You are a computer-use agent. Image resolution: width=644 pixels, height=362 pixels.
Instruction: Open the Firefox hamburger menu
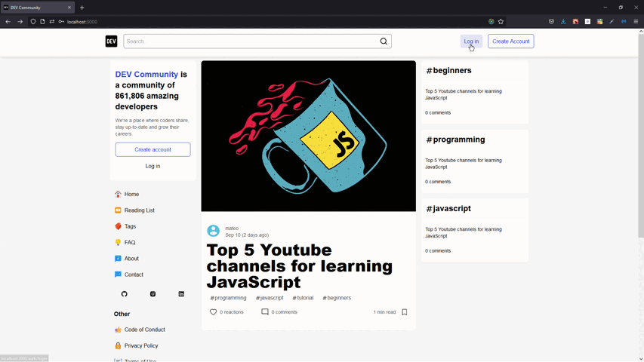tap(636, 22)
